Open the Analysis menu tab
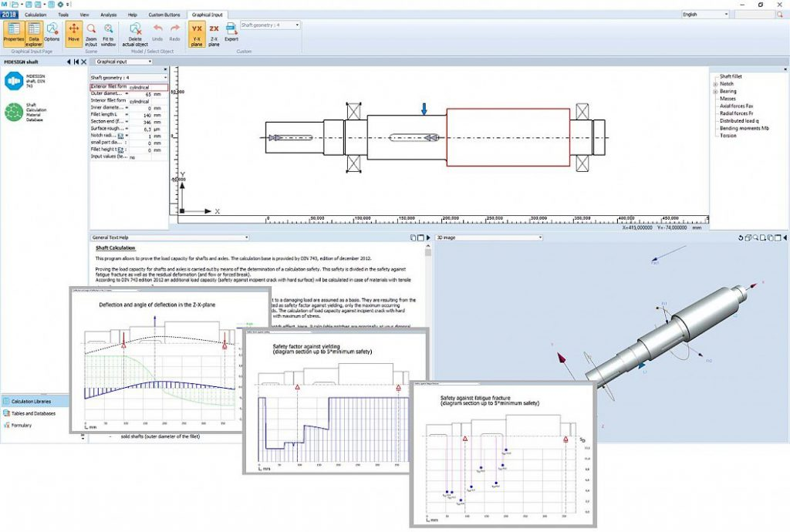 (109, 14)
